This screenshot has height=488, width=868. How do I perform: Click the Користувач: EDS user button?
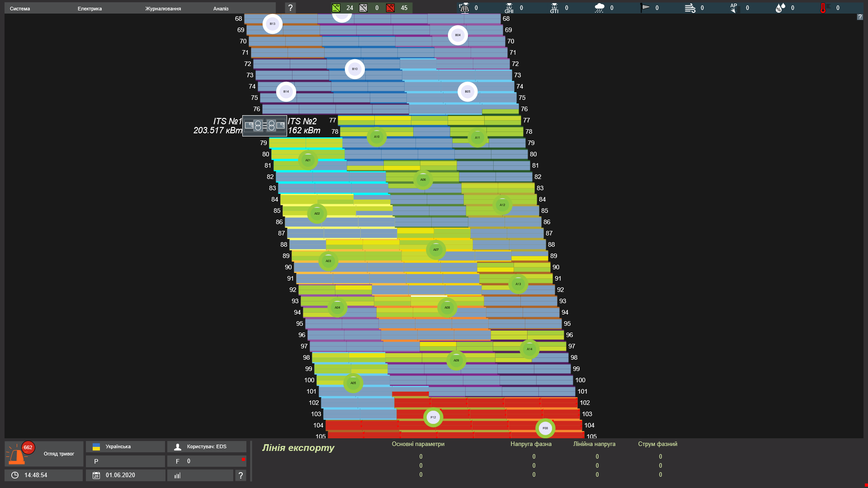(207, 447)
